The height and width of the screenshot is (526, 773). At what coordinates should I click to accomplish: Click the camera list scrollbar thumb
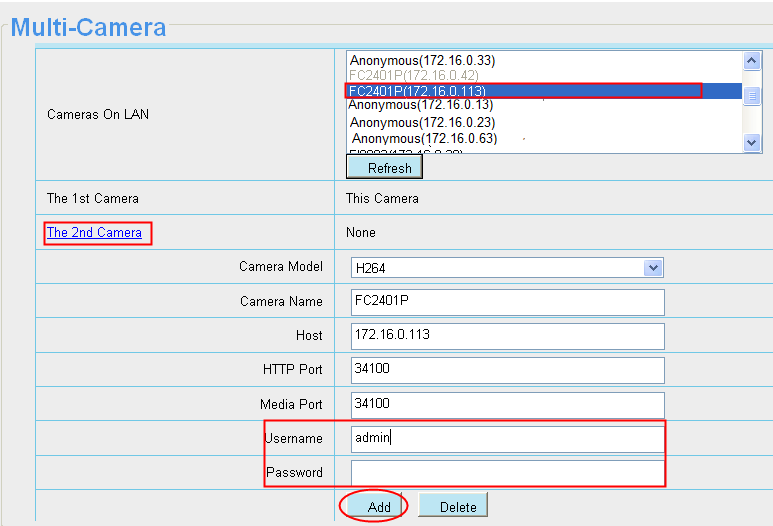coord(752,96)
